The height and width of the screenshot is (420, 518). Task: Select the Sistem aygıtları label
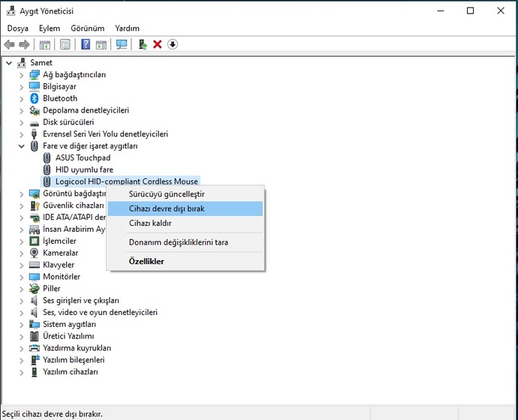(69, 324)
